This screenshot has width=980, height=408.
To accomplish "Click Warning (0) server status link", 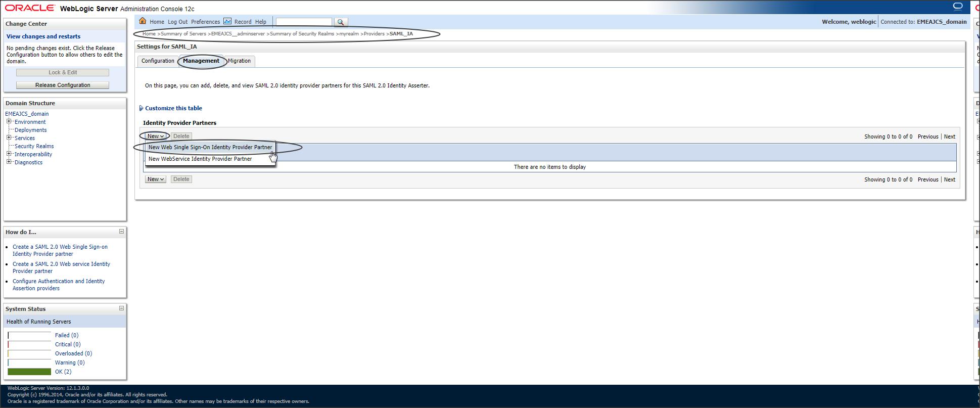I will click(70, 362).
